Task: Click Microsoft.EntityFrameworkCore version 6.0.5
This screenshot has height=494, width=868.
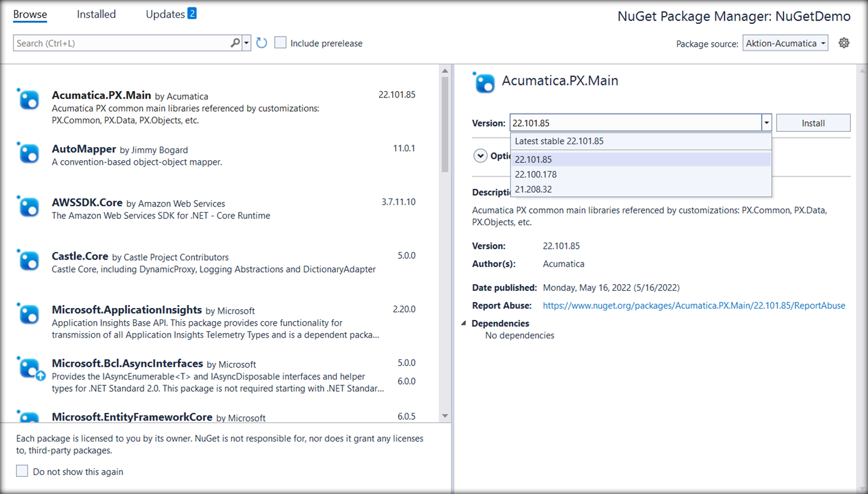Action: click(407, 416)
